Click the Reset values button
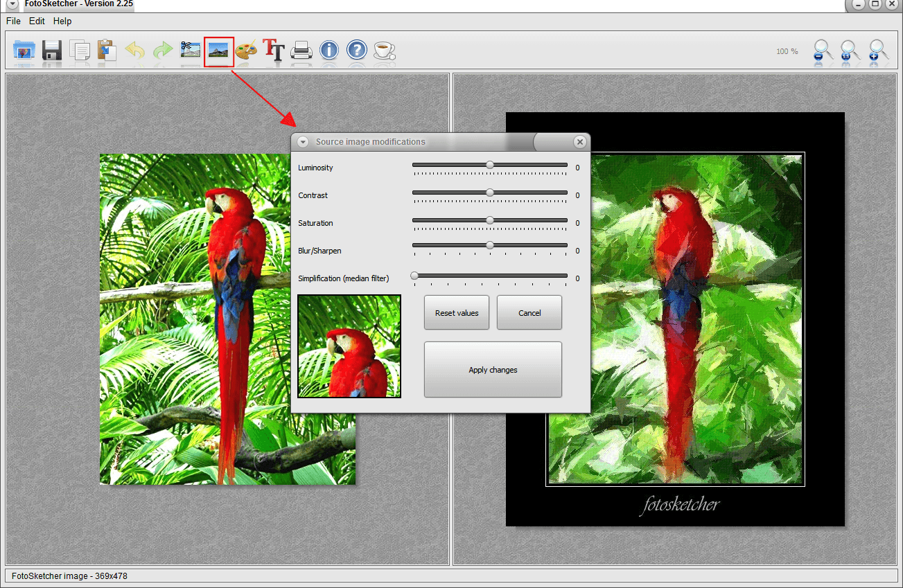Image resolution: width=903 pixels, height=588 pixels. (456, 312)
